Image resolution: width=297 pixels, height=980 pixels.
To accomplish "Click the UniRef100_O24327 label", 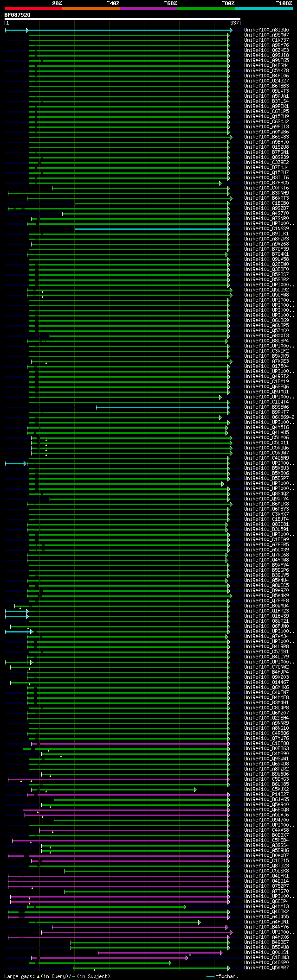I will [266, 81].
